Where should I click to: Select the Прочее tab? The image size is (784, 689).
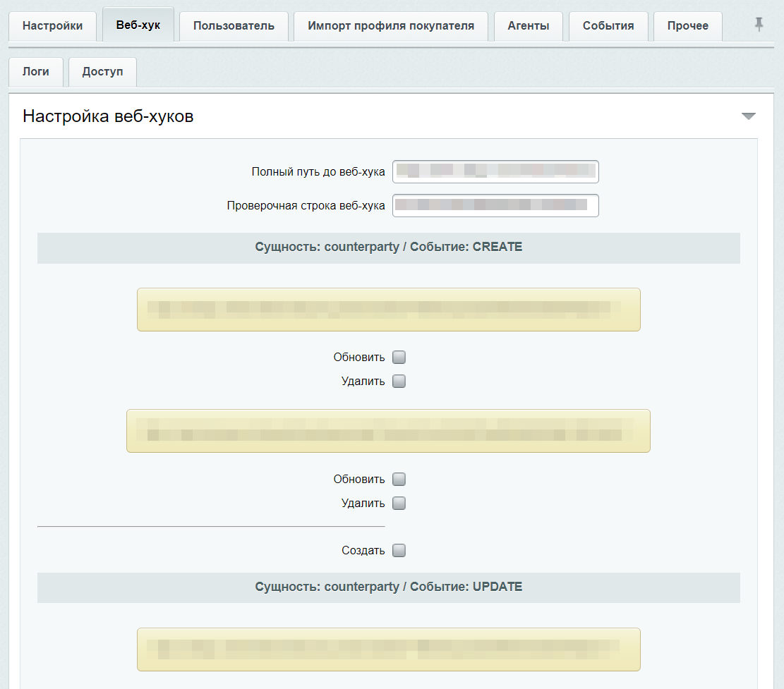coord(687,25)
